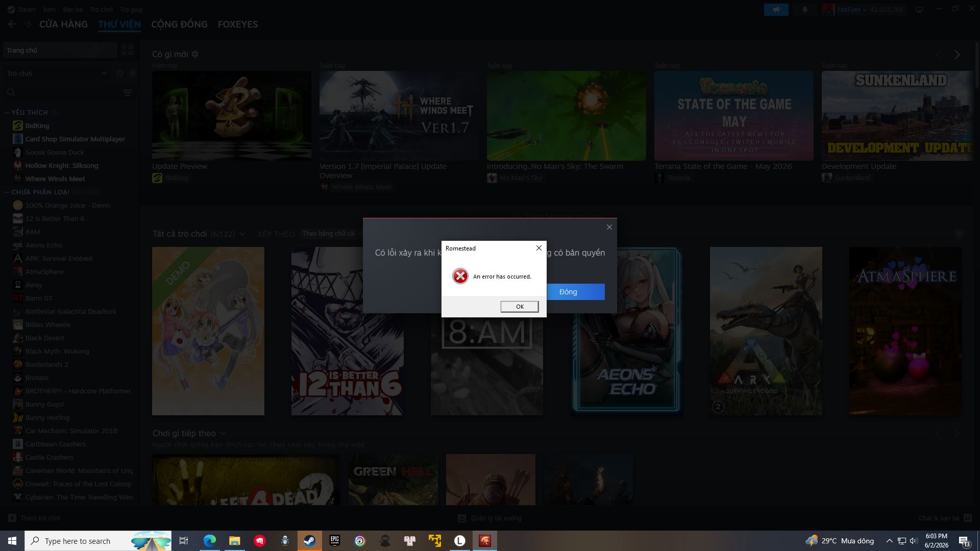Open the BidKing Update Preview news thumbnail
The height and width of the screenshot is (551, 980).
click(x=232, y=116)
